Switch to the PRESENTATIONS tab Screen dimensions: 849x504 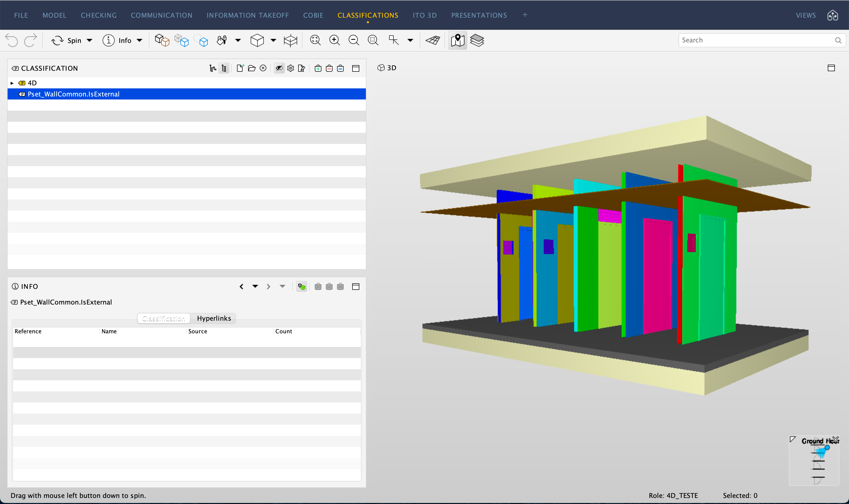(x=479, y=15)
